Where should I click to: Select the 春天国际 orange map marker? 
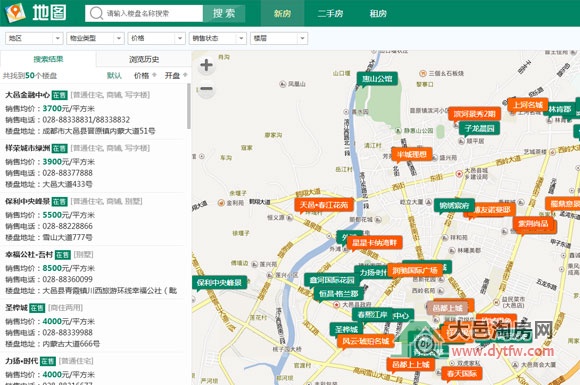(x=461, y=374)
